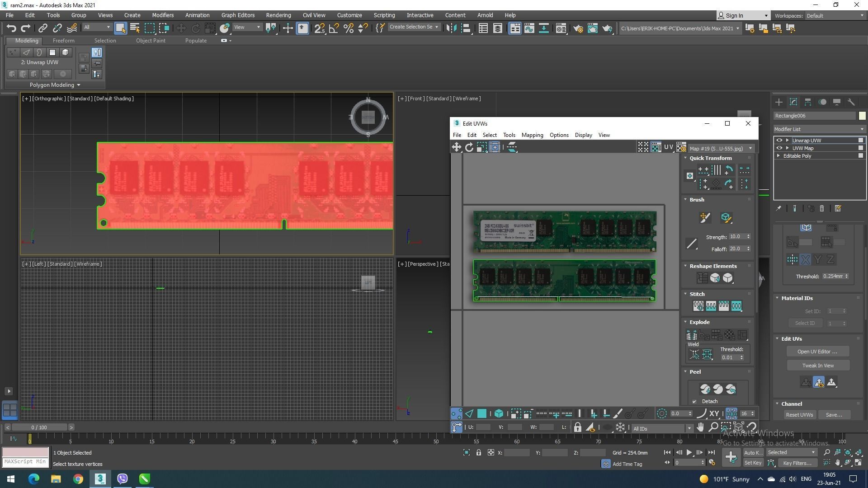Click Play Animation button
This screenshot has height=488, width=868.
click(x=689, y=452)
